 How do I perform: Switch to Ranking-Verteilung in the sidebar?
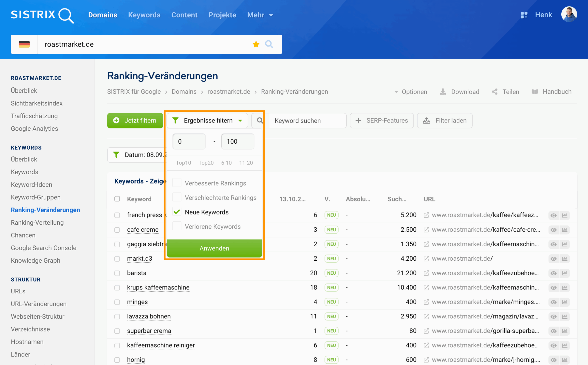click(x=37, y=222)
